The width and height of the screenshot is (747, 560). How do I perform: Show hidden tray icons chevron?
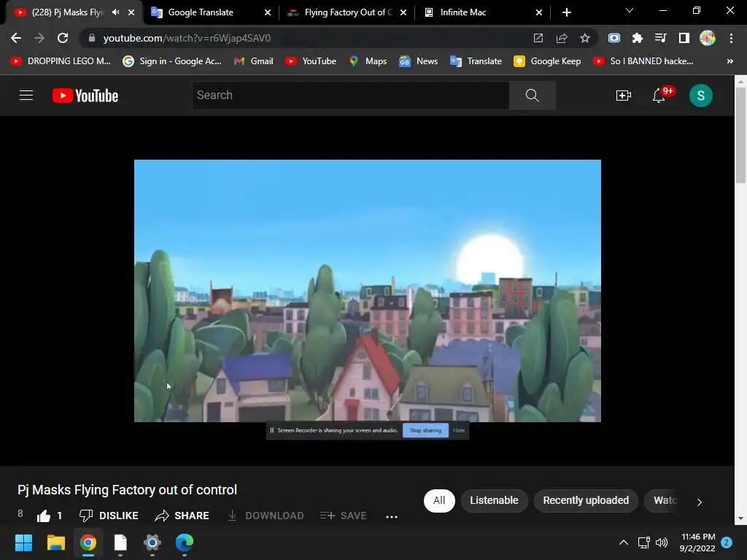point(623,542)
